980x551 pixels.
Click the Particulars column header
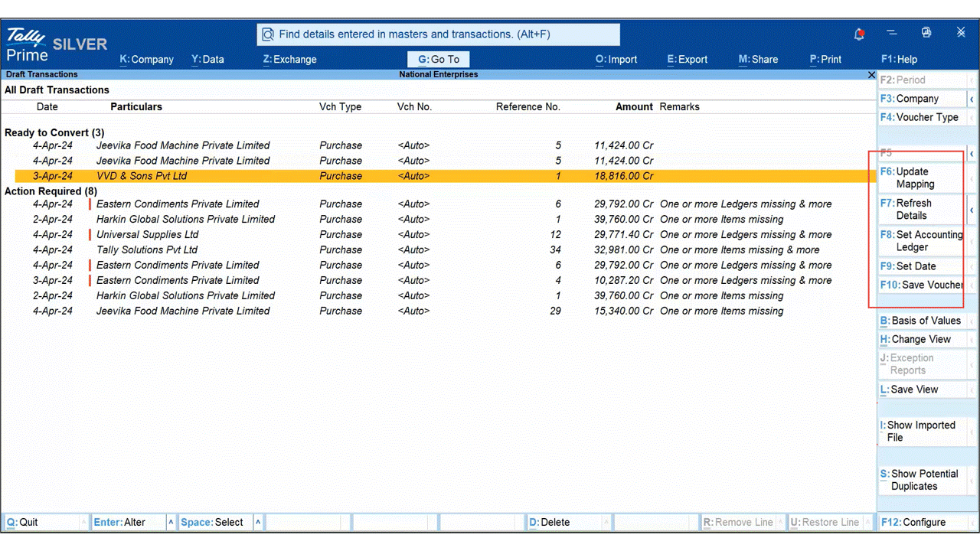[x=136, y=106]
